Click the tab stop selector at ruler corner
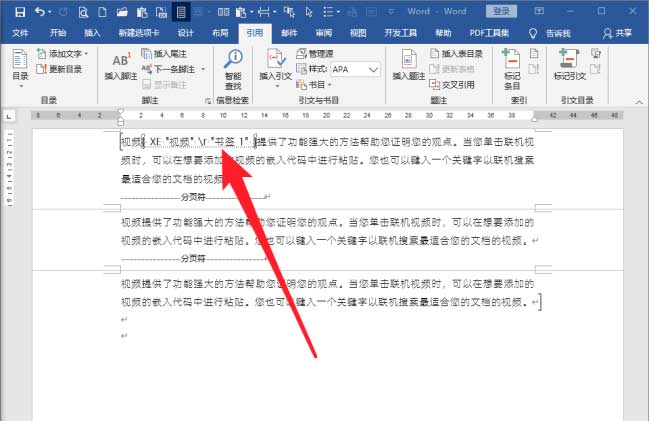 (x=9, y=117)
